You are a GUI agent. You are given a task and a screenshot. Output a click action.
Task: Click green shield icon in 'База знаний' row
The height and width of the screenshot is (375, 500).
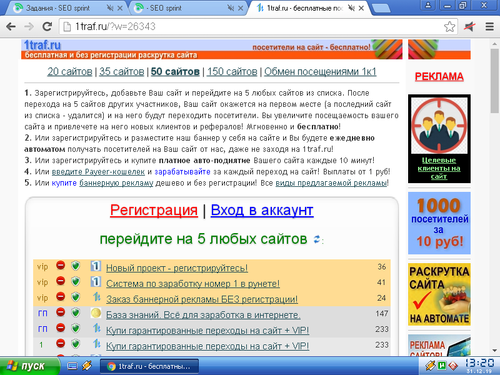tap(76, 313)
